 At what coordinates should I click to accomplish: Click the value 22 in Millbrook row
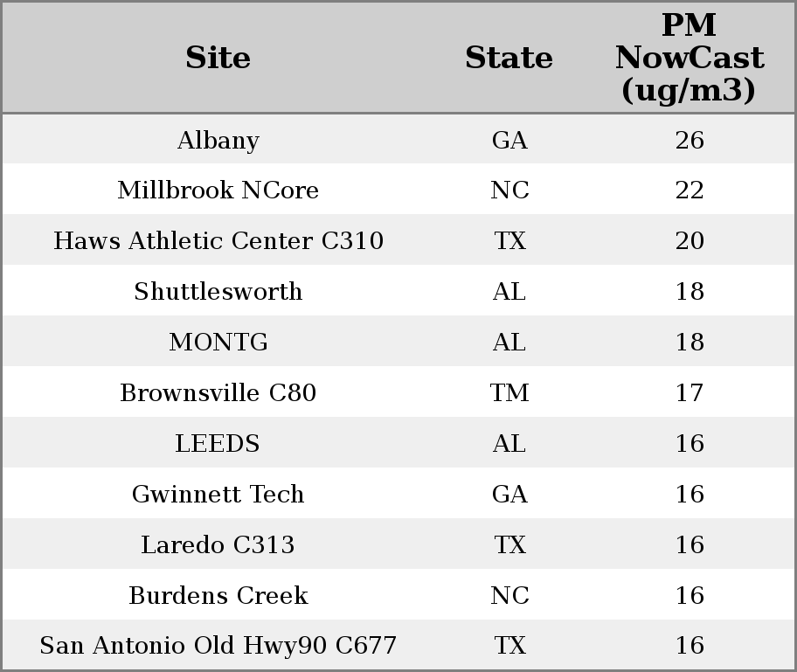[690, 191]
